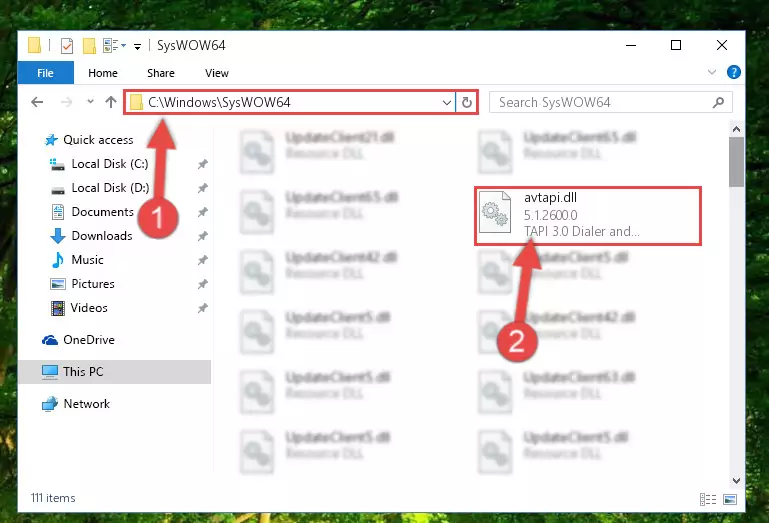Switch to Details view icon in status bar
The image size is (769, 523).
pos(708,499)
